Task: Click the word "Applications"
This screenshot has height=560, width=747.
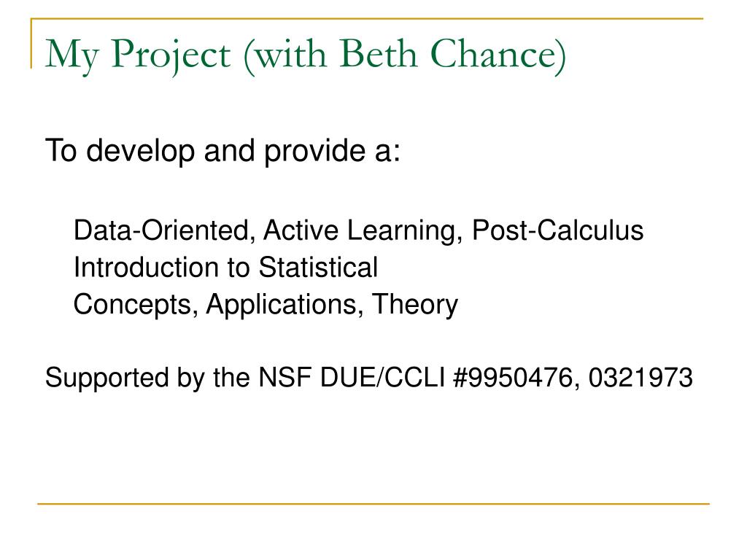Action: tap(281, 305)
